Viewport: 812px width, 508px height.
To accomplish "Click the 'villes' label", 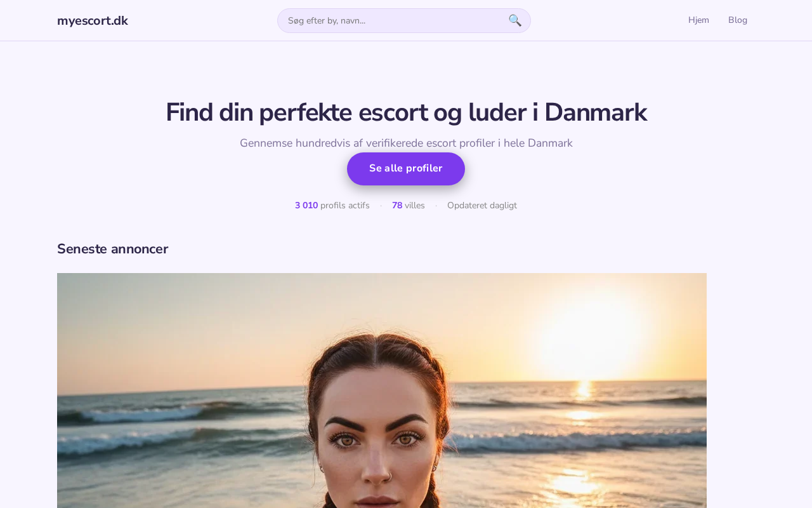I will click(x=415, y=205).
